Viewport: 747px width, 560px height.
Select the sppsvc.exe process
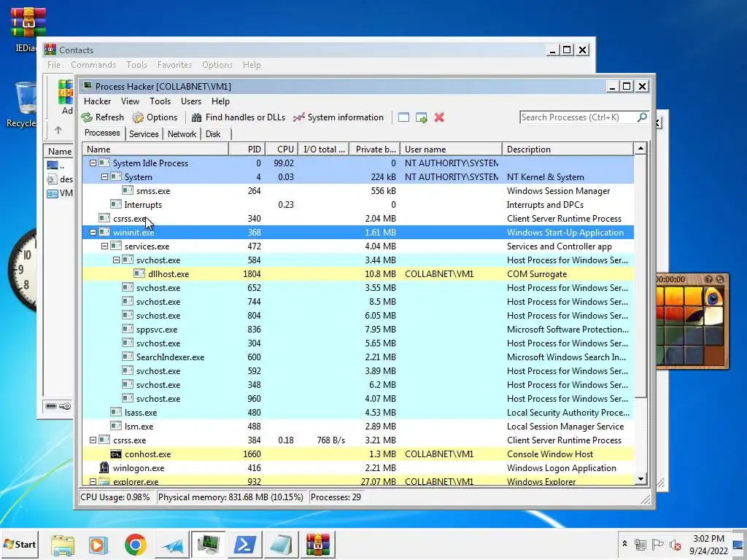(x=357, y=329)
